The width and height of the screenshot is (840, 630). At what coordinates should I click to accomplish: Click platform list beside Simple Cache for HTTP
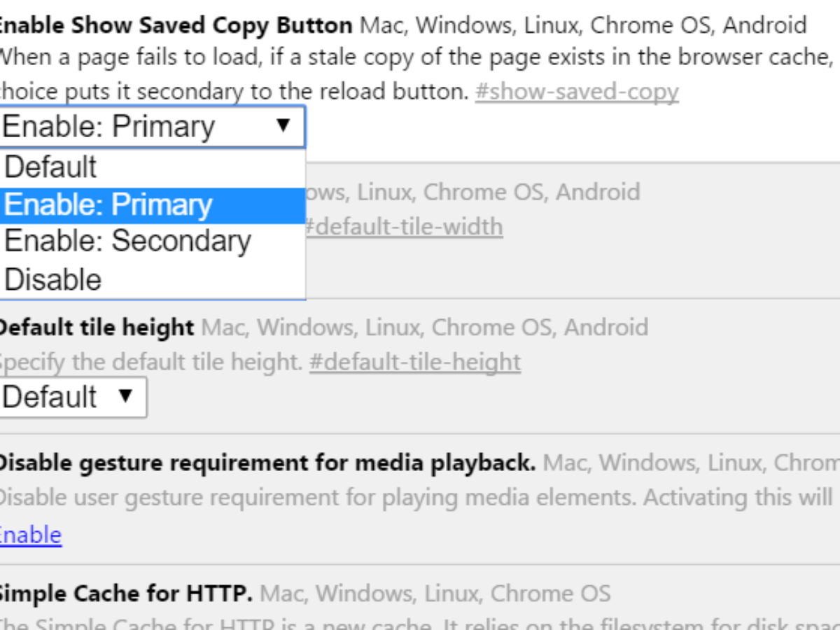pyautogui.click(x=435, y=594)
